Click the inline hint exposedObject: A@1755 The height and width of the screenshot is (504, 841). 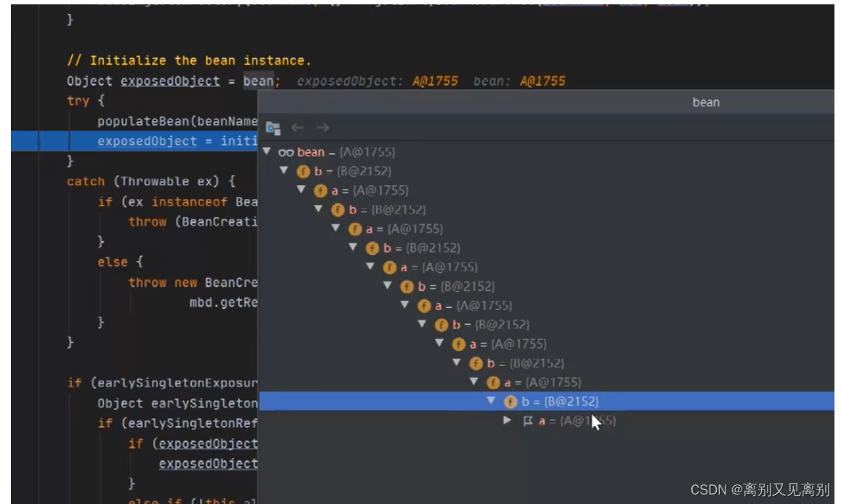coord(377,81)
